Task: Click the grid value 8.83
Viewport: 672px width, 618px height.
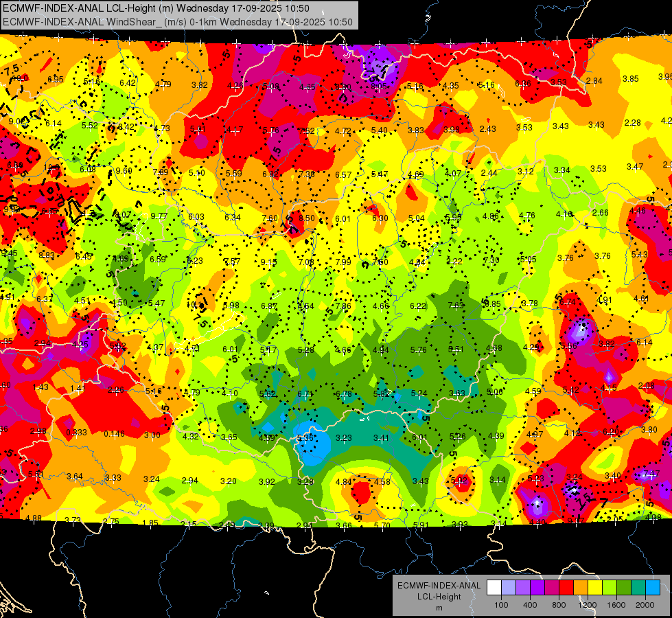Action: (x=46, y=255)
